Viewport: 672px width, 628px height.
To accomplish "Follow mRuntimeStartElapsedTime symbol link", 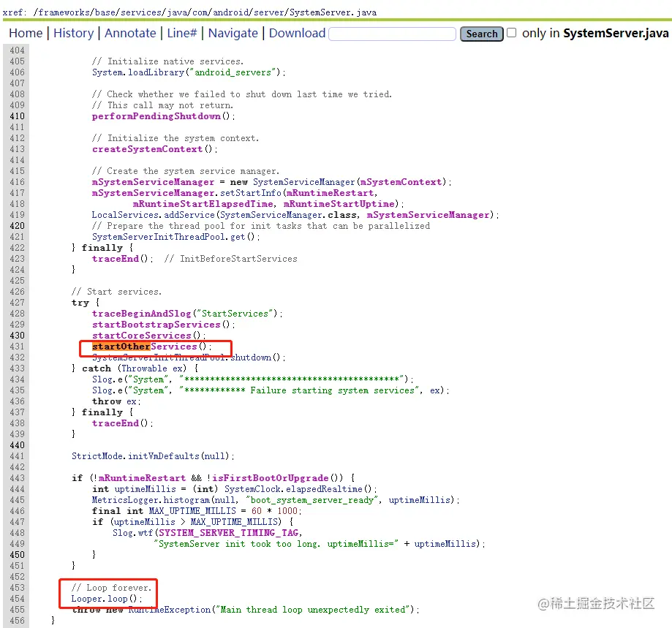I will (x=203, y=204).
